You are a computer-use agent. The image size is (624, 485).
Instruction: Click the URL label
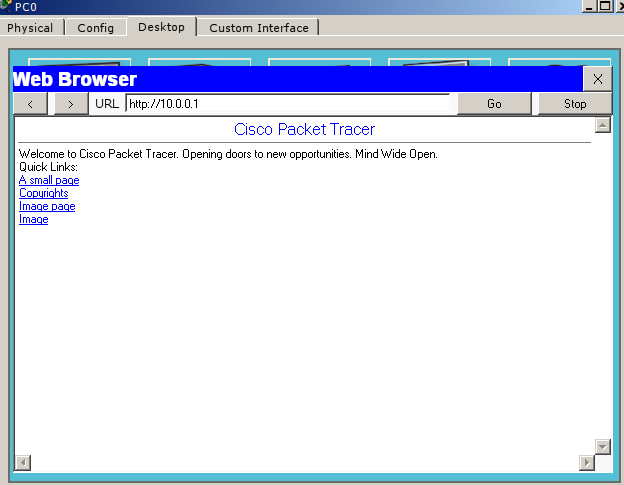(107, 104)
